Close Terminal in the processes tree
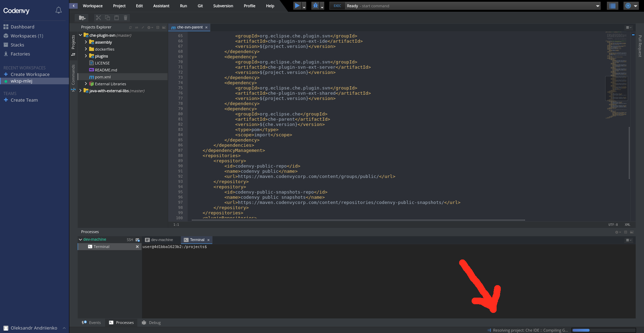Screen dimensions: 644x333 pyautogui.click(x=137, y=247)
